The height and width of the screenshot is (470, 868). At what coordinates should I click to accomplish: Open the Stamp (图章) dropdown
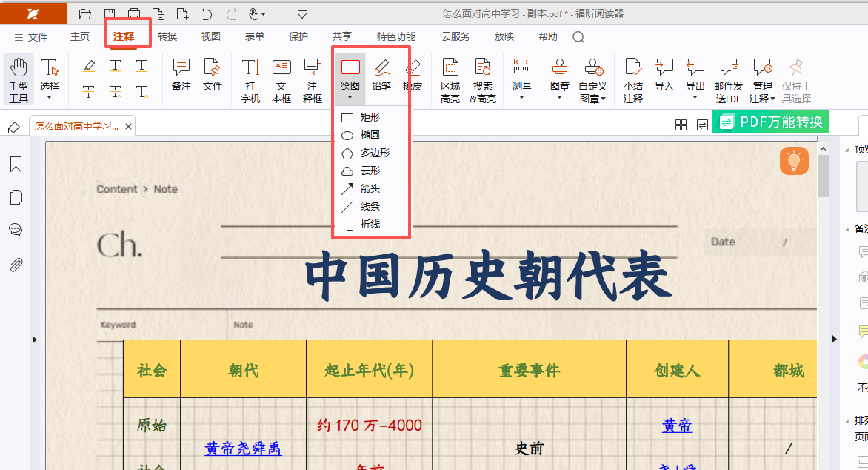point(560,79)
